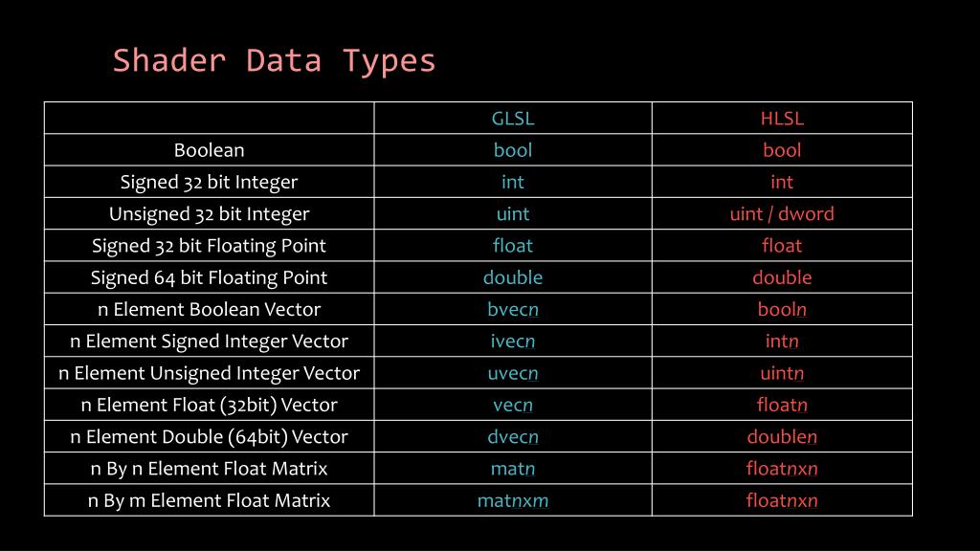Viewport: 980px width, 551px height.
Task: Click the matnxm cell
Action: coord(513,500)
